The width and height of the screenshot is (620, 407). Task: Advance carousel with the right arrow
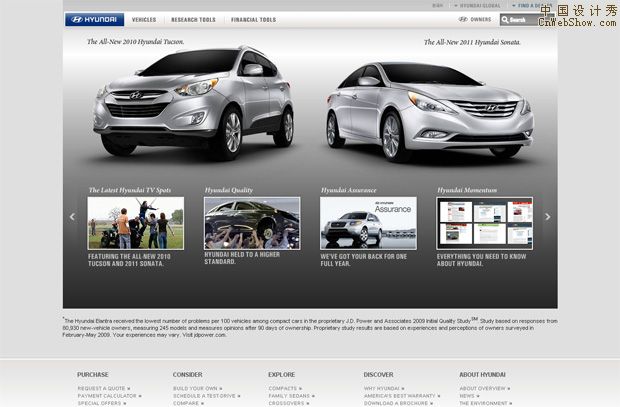pos(548,217)
